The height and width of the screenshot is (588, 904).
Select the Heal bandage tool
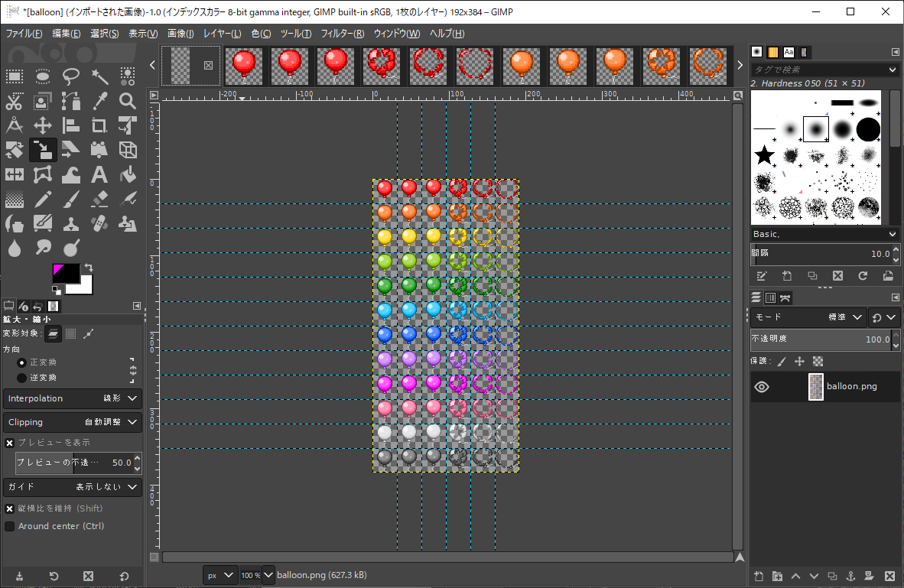click(99, 224)
